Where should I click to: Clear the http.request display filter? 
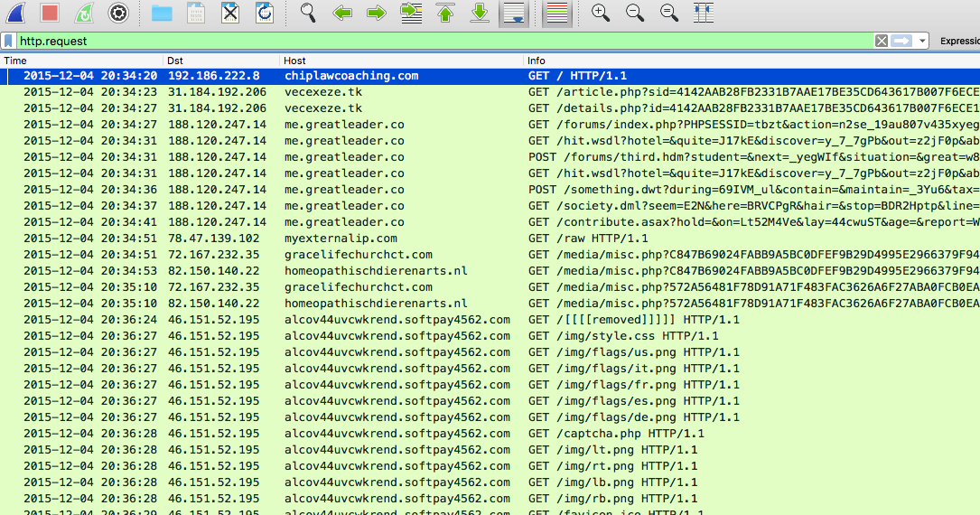pyautogui.click(x=882, y=41)
